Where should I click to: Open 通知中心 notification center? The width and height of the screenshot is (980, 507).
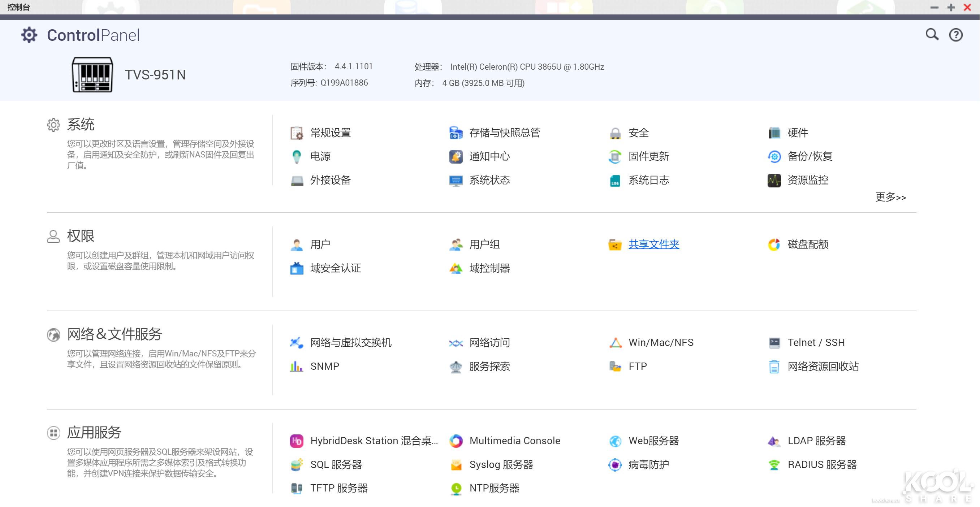point(489,156)
